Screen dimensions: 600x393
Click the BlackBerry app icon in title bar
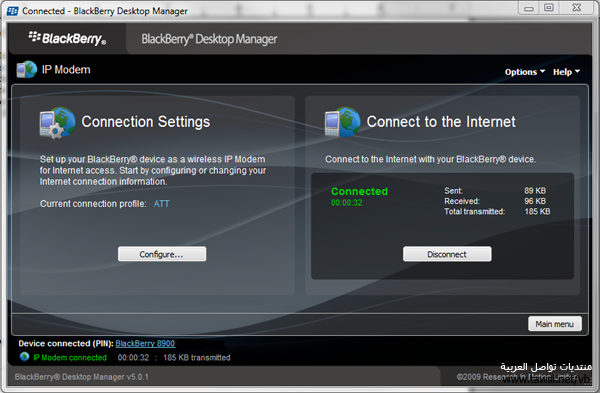coord(13,11)
